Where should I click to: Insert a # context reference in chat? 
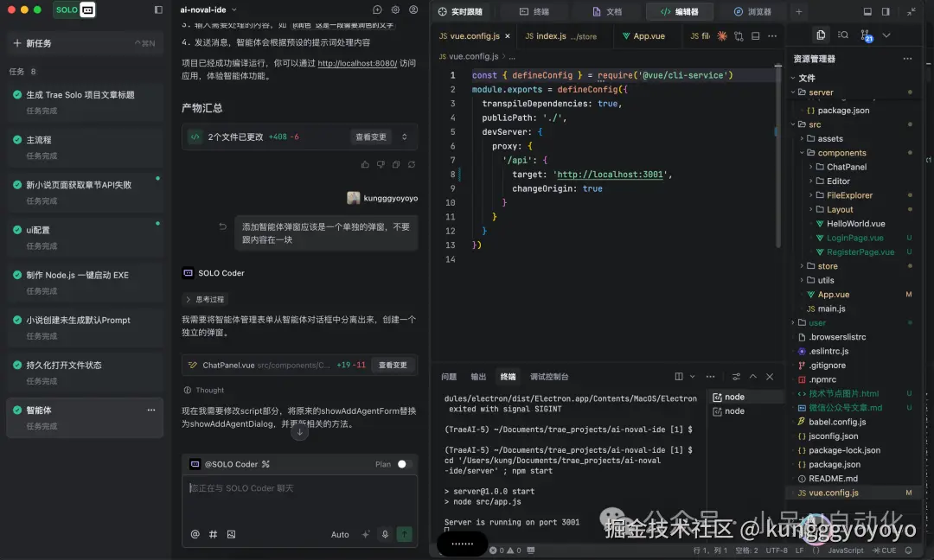[213, 534]
